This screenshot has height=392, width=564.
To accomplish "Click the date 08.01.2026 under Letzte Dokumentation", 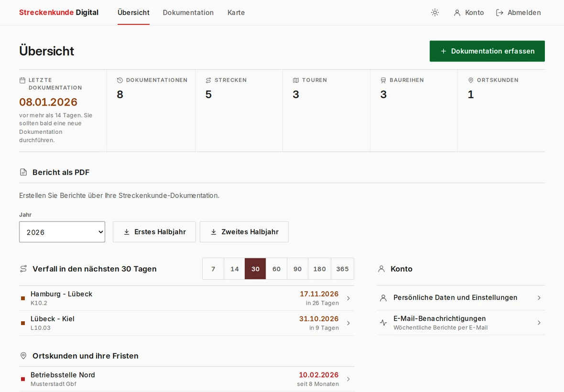I will click(x=48, y=102).
